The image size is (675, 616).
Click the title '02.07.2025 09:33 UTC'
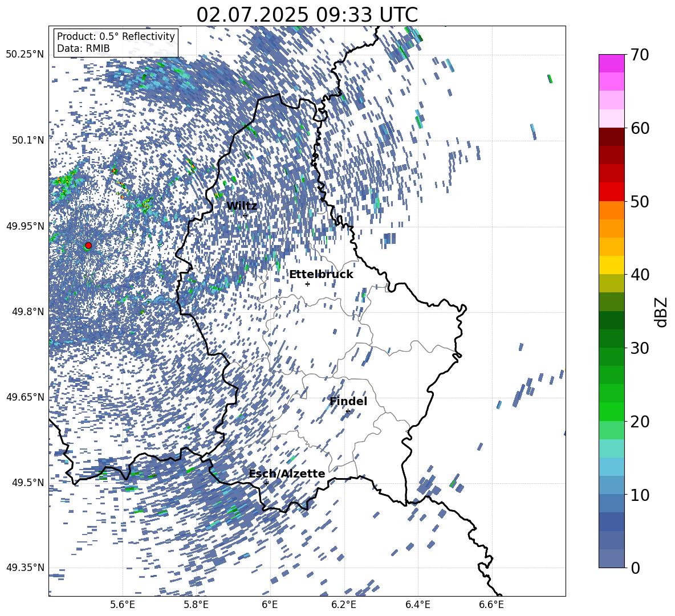pos(307,15)
